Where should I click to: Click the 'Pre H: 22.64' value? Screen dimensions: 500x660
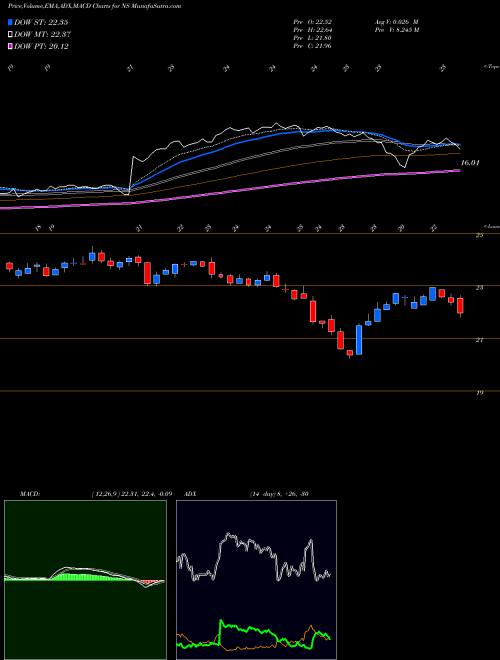tap(312, 30)
